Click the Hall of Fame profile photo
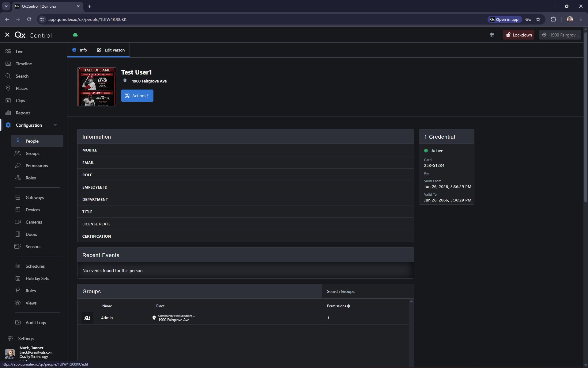The width and height of the screenshot is (588, 368). (97, 87)
